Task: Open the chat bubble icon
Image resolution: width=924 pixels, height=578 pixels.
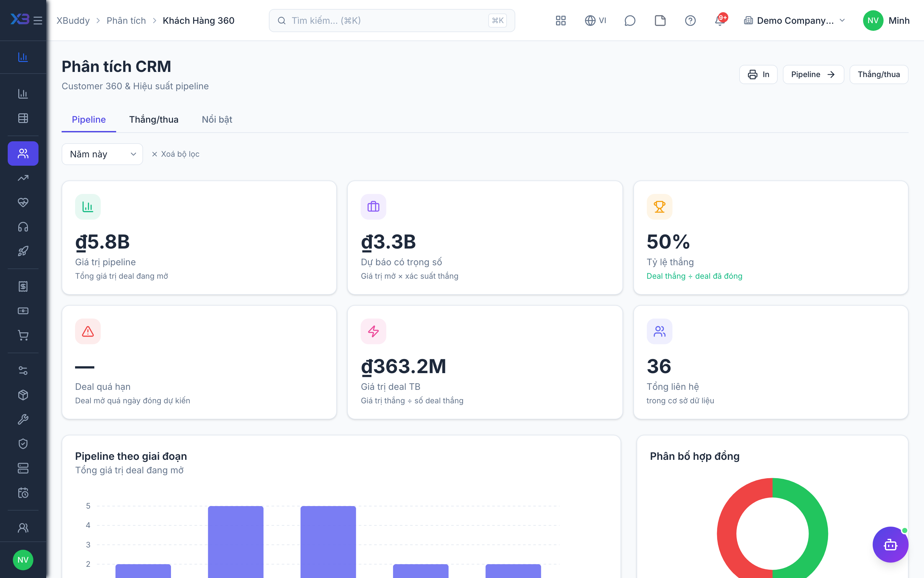Action: (x=629, y=21)
